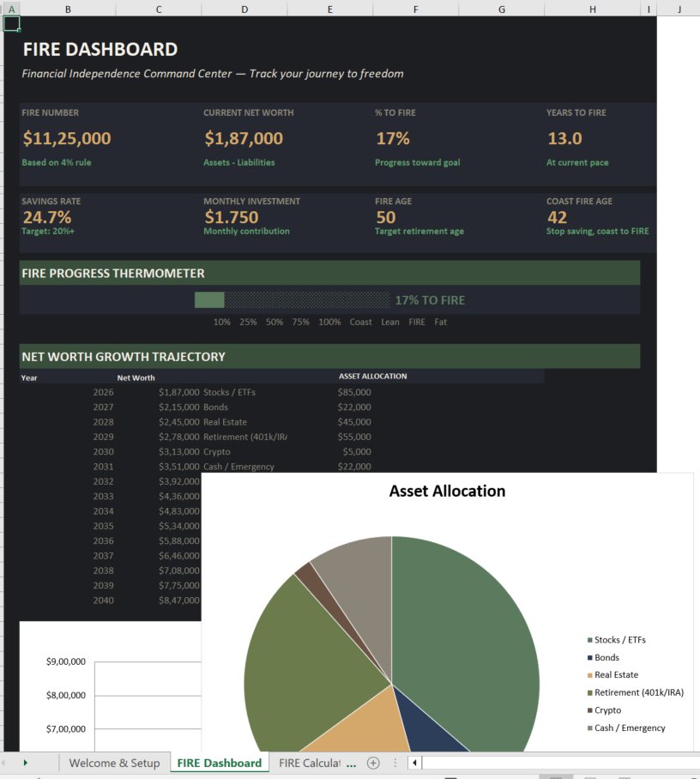The width and height of the screenshot is (700, 779).
Task: Select the FIRE Dashboard sheet tab
Action: pyautogui.click(x=219, y=763)
